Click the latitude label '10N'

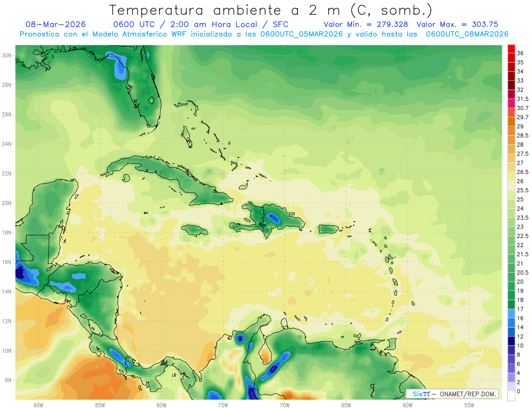click(x=8, y=351)
